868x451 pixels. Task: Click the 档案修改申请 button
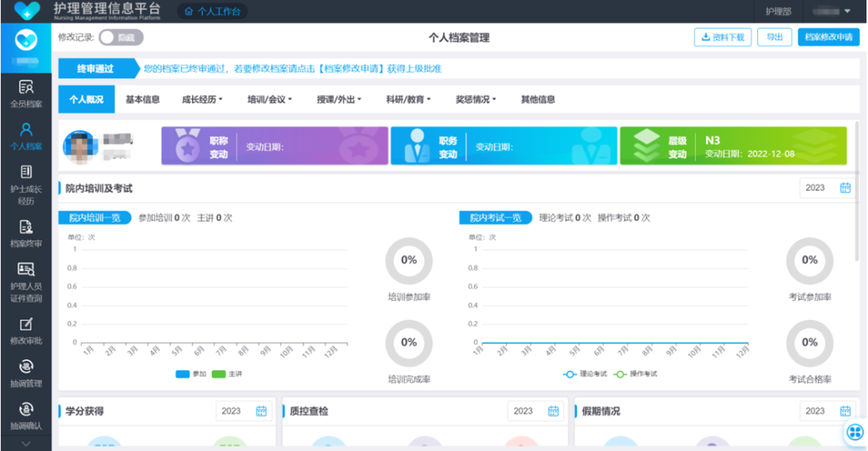(x=829, y=37)
